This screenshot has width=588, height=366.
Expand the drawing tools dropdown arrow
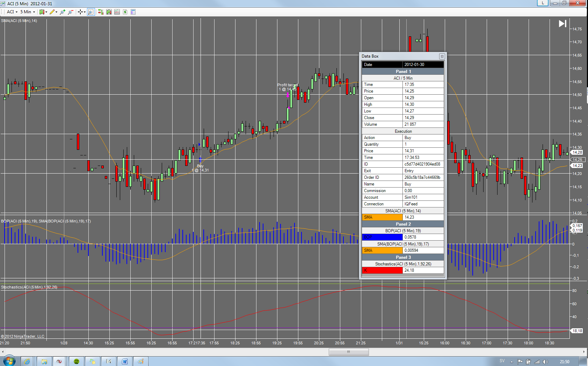click(x=56, y=12)
